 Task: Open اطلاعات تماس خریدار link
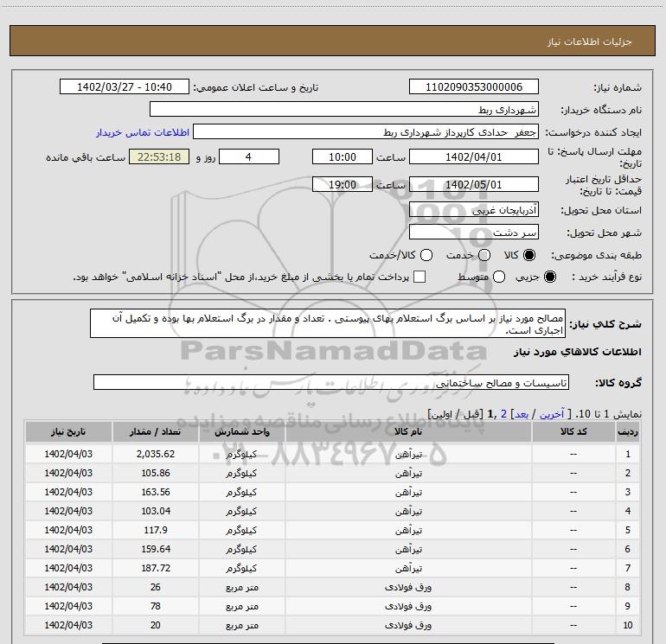pos(143,132)
